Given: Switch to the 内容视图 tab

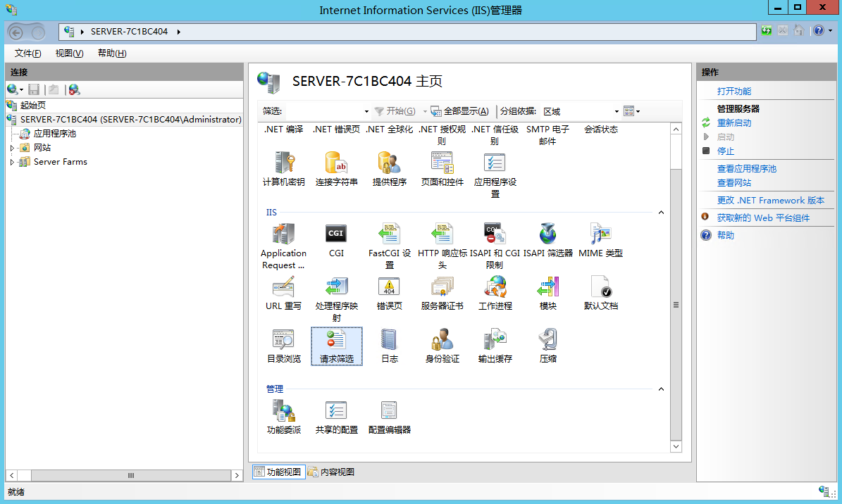Looking at the screenshot, I should pos(331,472).
